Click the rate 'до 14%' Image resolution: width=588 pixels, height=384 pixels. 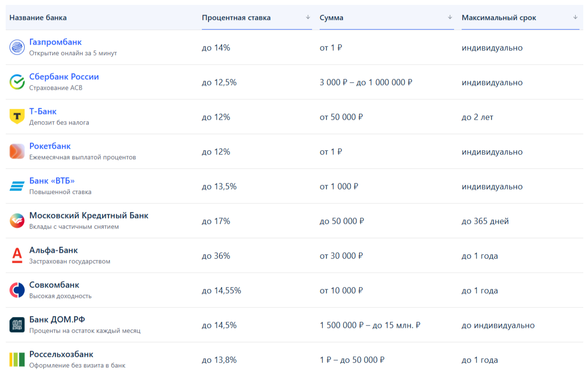pyautogui.click(x=216, y=48)
